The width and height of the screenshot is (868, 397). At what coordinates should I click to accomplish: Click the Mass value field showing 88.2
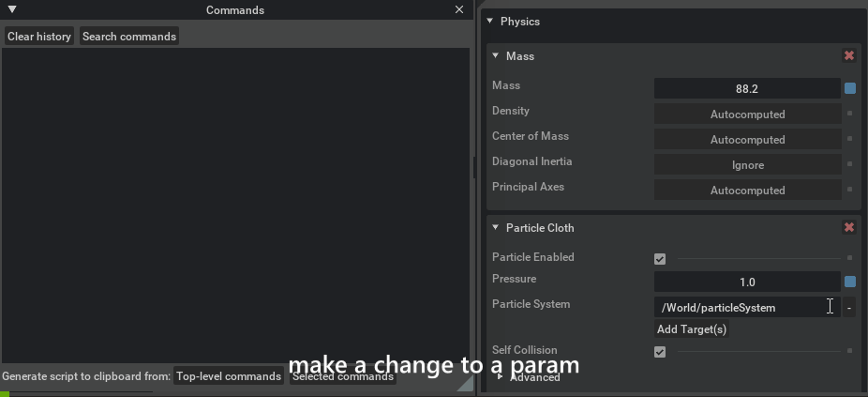pos(747,89)
